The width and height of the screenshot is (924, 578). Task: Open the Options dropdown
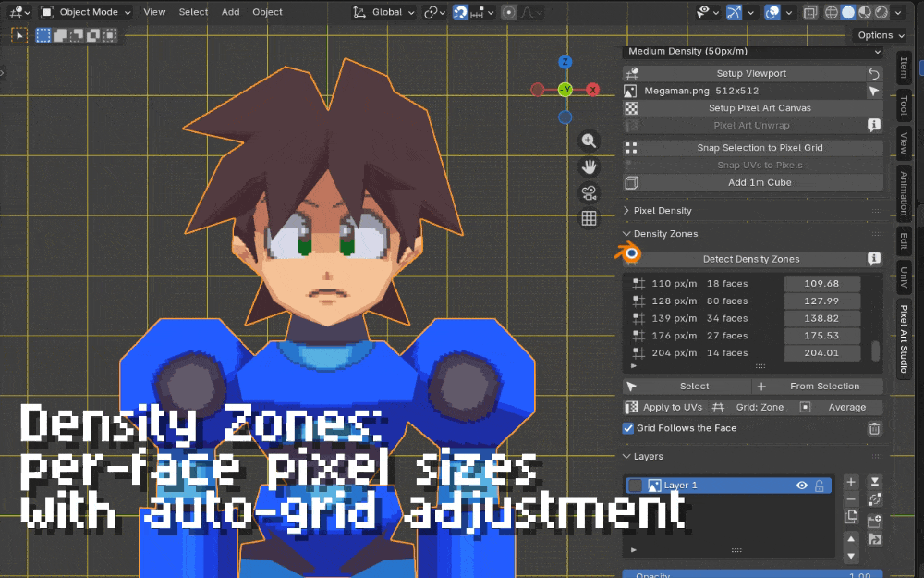881,35
